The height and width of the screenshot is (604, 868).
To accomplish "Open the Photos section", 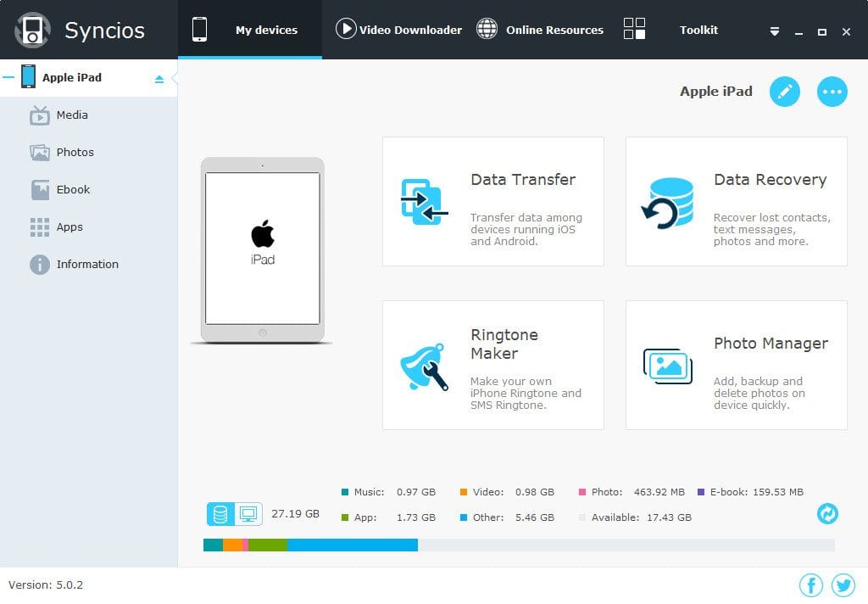I will pos(75,152).
